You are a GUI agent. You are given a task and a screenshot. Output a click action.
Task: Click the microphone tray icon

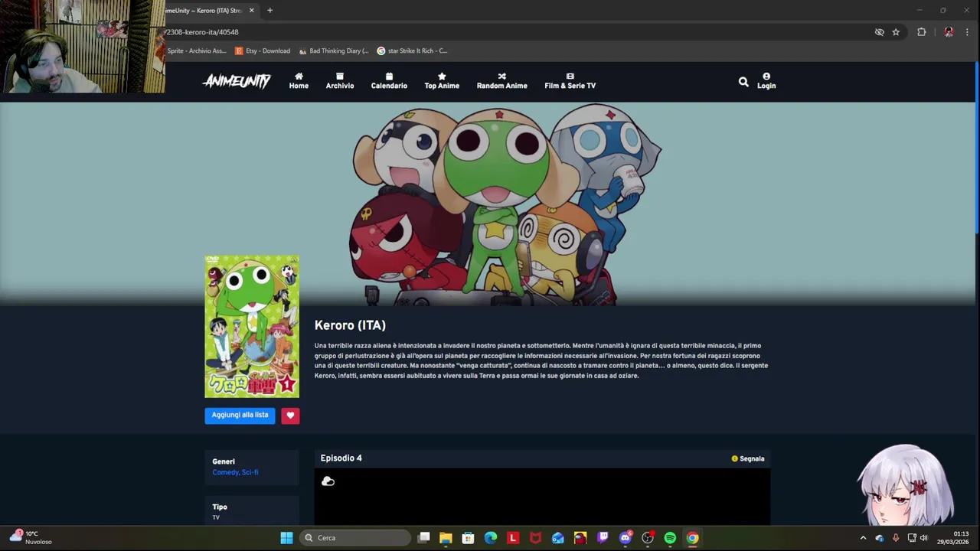click(895, 538)
